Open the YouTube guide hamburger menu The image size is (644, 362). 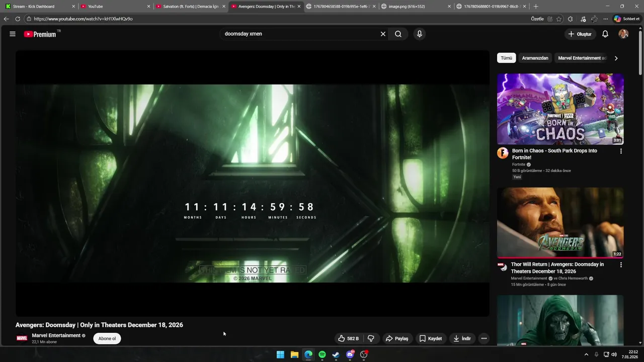pyautogui.click(x=13, y=34)
